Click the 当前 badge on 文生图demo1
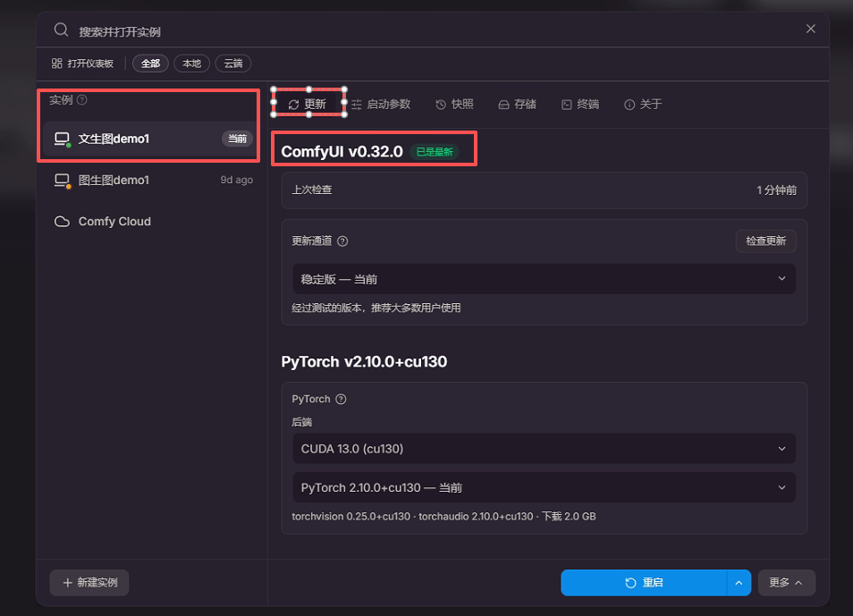Image resolution: width=853 pixels, height=616 pixels. (237, 139)
